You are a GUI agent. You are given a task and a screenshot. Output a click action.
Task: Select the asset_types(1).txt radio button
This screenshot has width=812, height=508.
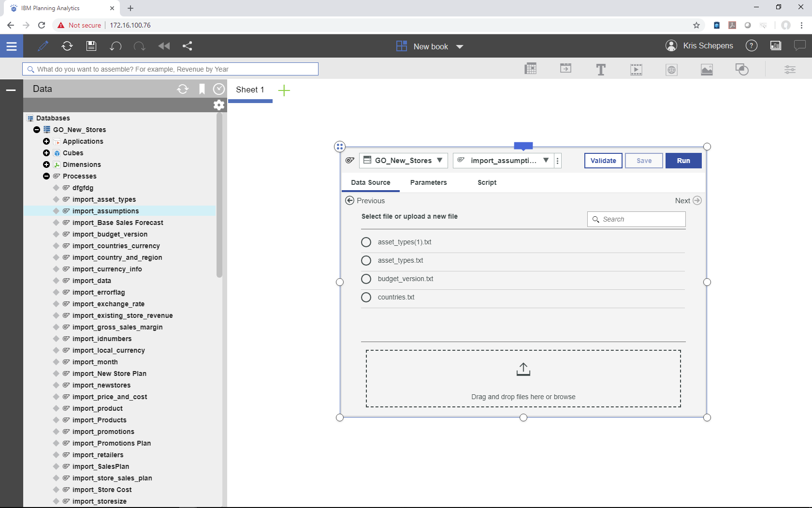coord(366,242)
